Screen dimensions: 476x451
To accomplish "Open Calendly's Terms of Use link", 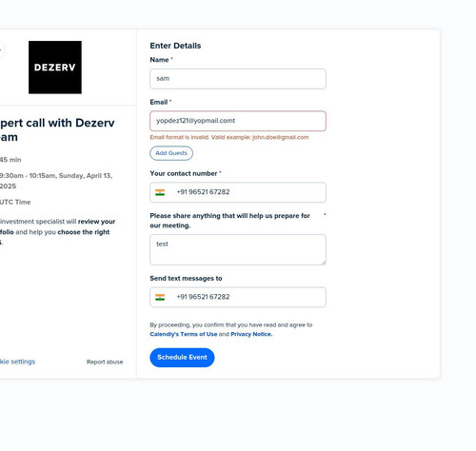I will [184, 334].
